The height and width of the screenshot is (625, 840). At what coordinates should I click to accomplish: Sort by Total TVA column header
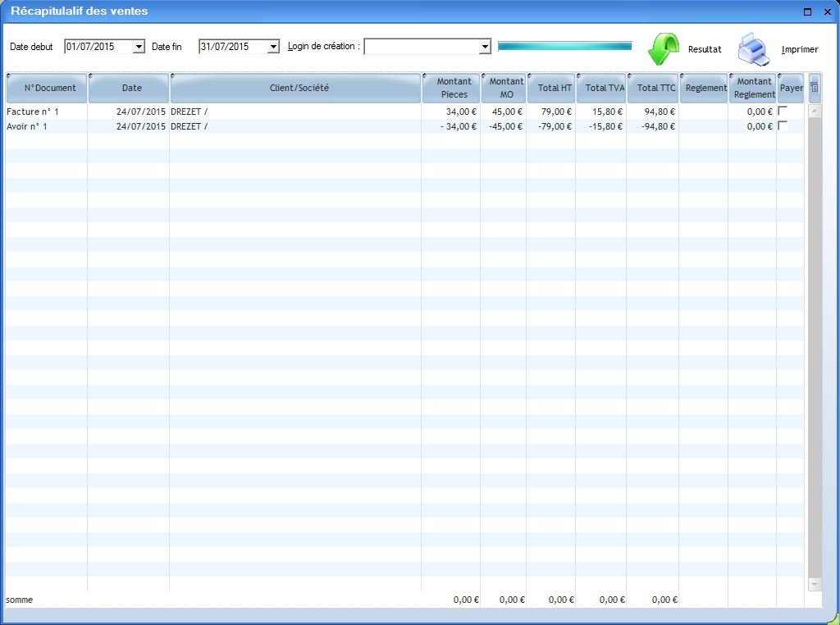[601, 88]
